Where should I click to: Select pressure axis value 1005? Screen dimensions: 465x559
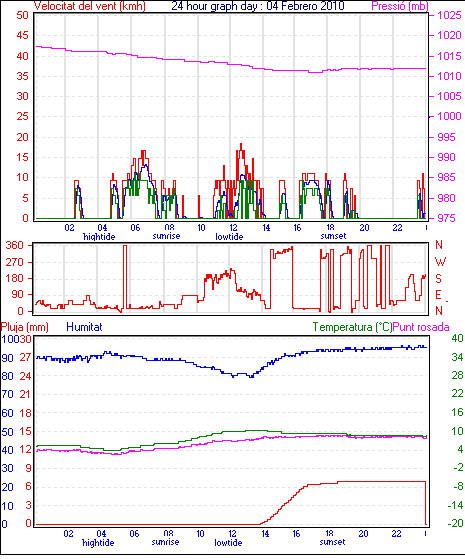(x=449, y=96)
